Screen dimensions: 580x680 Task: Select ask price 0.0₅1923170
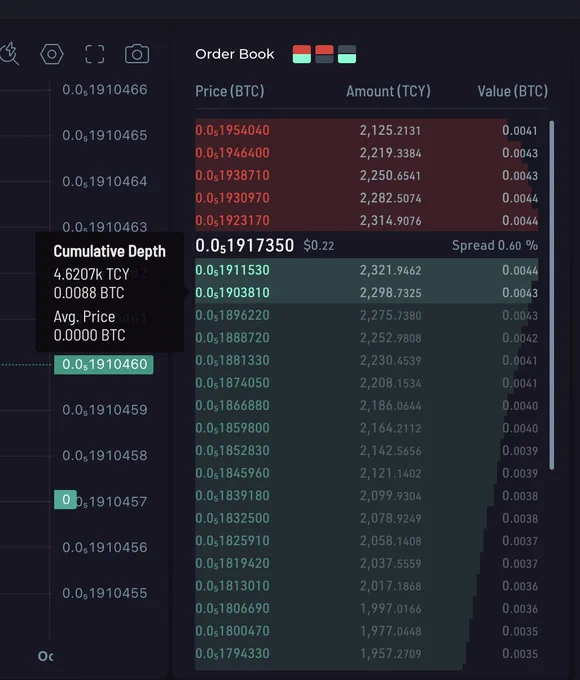(x=233, y=220)
